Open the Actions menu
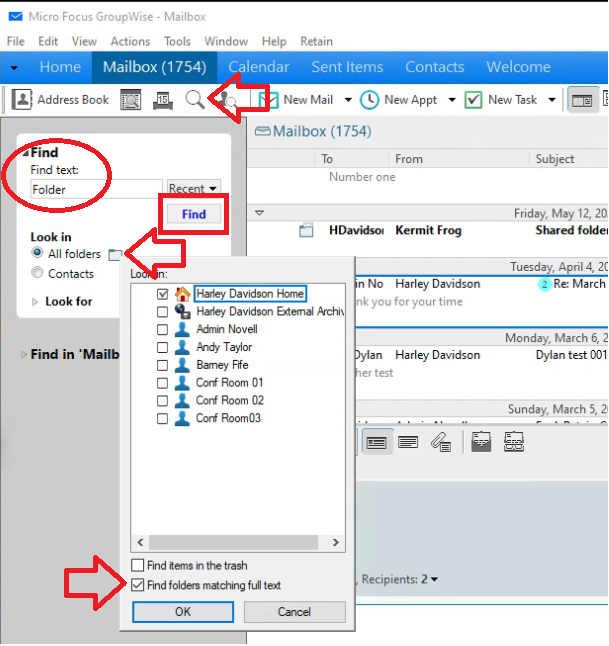This screenshot has width=609, height=646. [130, 41]
